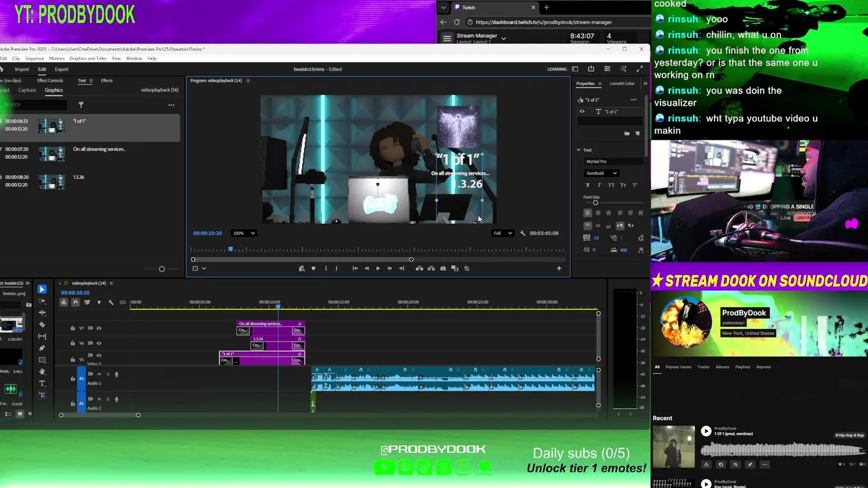The width and height of the screenshot is (868, 488).
Task: Switch to Effect Controls tab
Action: click(50, 81)
